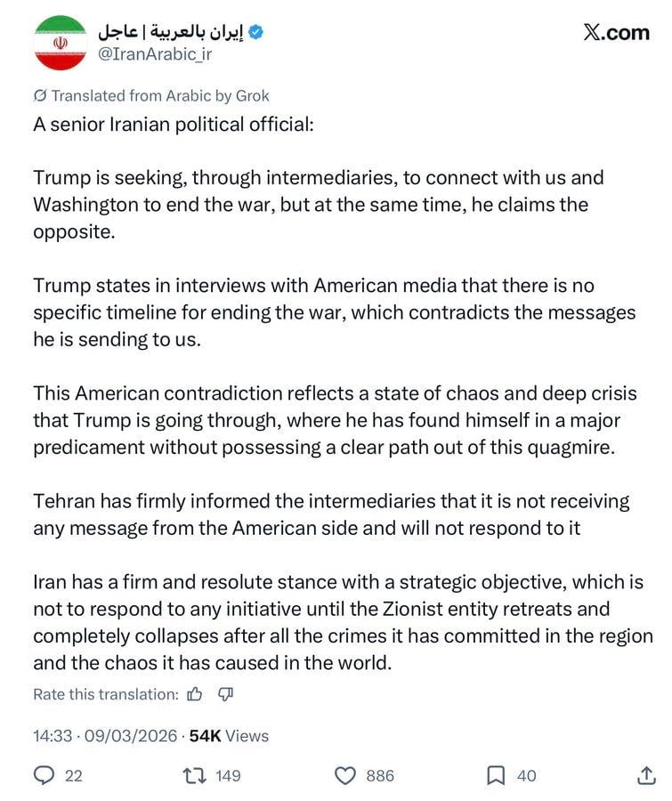Viewport: 672px width, 801px height.
Task: Click the reply speech bubble icon
Action: tap(44, 775)
